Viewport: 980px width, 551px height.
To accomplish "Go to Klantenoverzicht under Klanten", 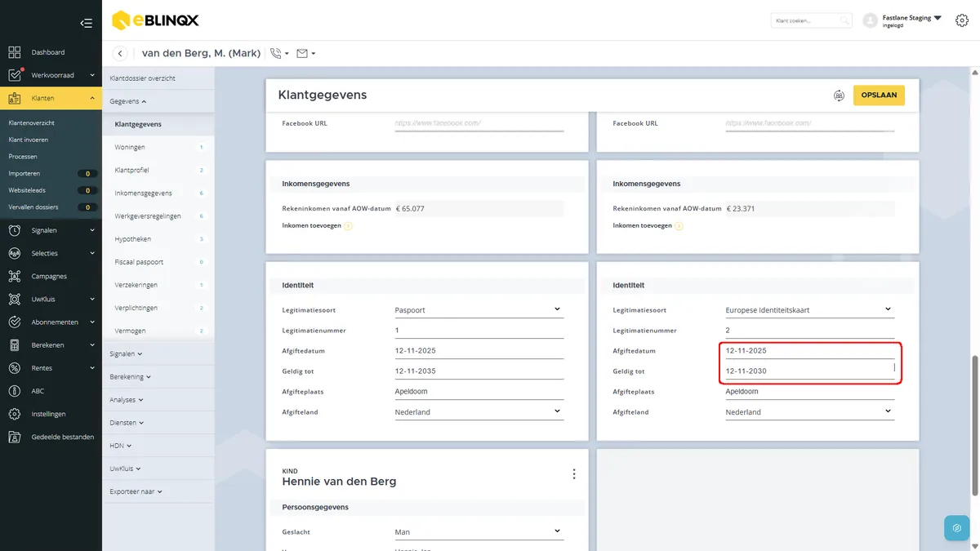I will 31,122.
